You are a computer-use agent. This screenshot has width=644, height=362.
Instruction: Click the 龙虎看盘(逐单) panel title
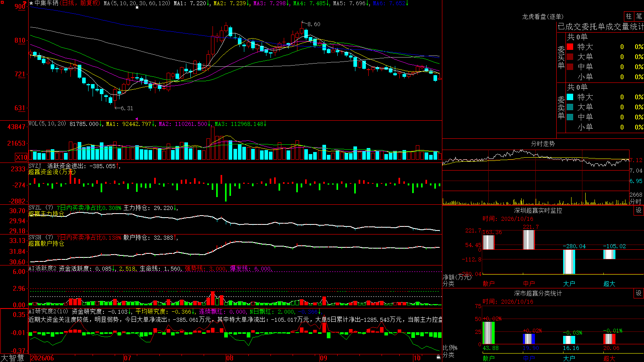point(543,16)
